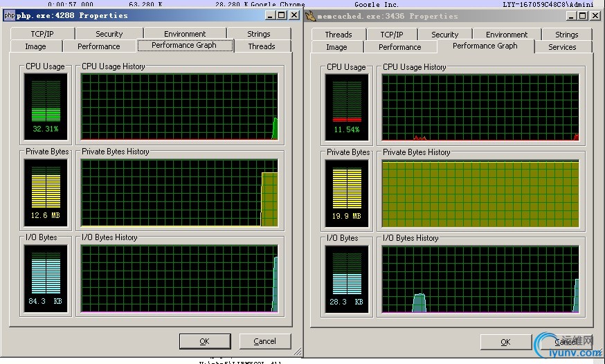This screenshot has height=364, width=605.
Task: Click the php.exe I/O Bytes gauge showing 84.3 KB
Action: pos(46,277)
